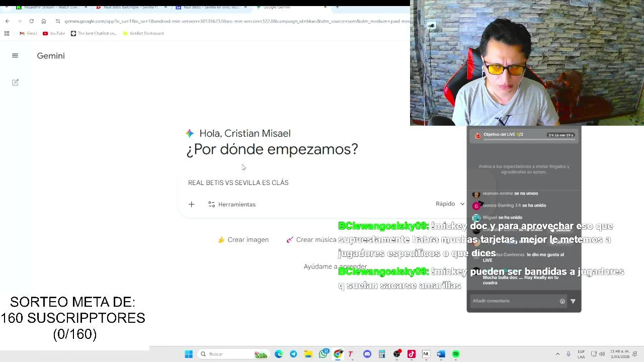Switch to Real Betis Balompié tab
Viewport: 644px width, 362px height.
pos(131,7)
